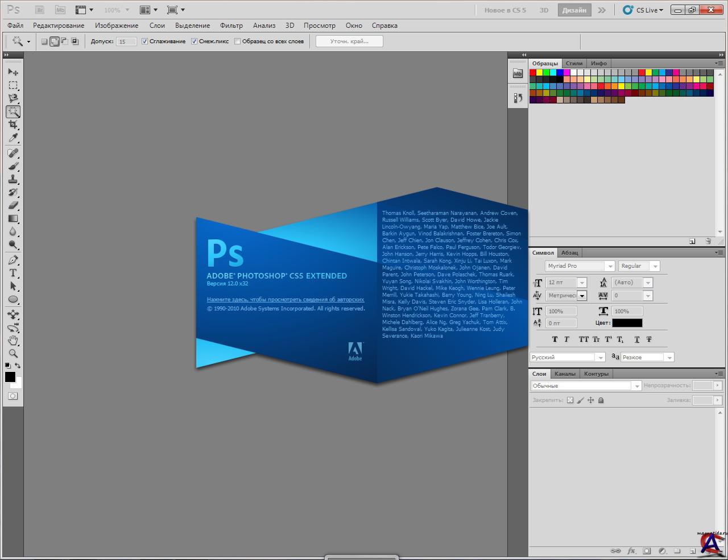Select the Eyedropper tool
This screenshot has width=728, height=560.
pyautogui.click(x=13, y=139)
